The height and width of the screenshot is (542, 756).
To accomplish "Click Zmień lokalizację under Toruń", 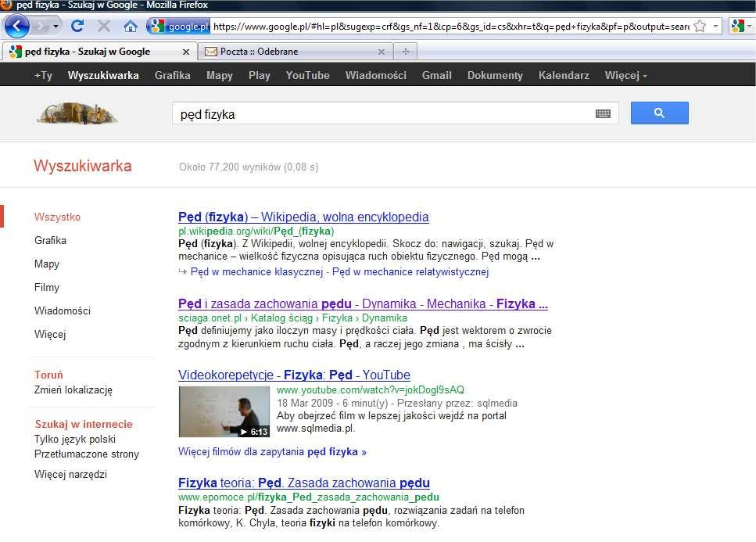I will (73, 390).
